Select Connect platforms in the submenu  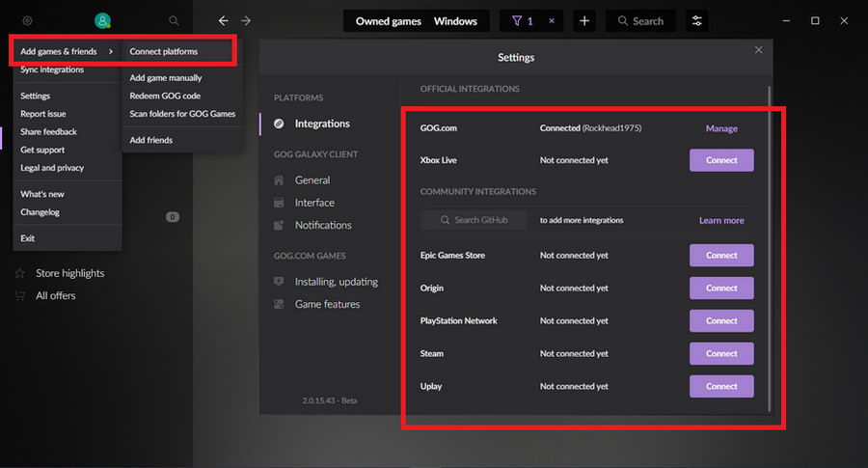163,51
